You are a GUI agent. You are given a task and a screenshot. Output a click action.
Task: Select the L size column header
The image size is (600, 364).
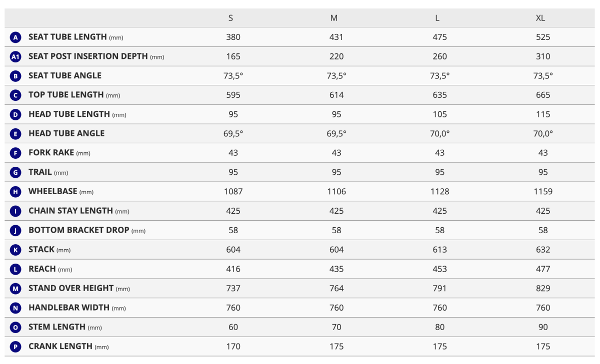point(437,18)
